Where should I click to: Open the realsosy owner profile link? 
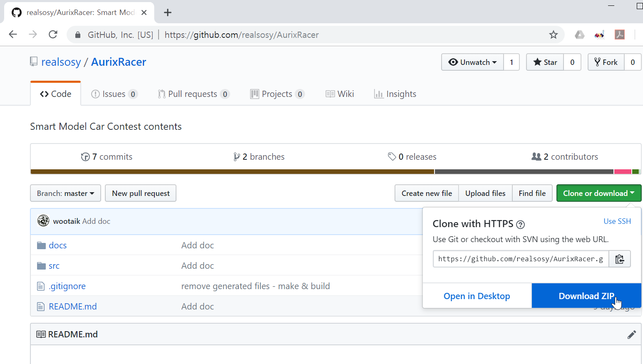pos(61,62)
